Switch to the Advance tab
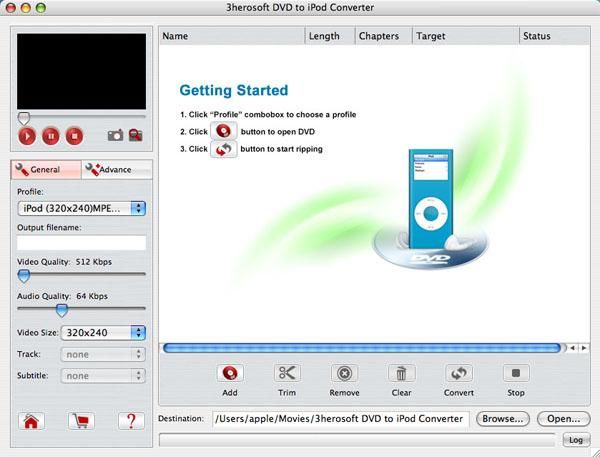 [117, 170]
